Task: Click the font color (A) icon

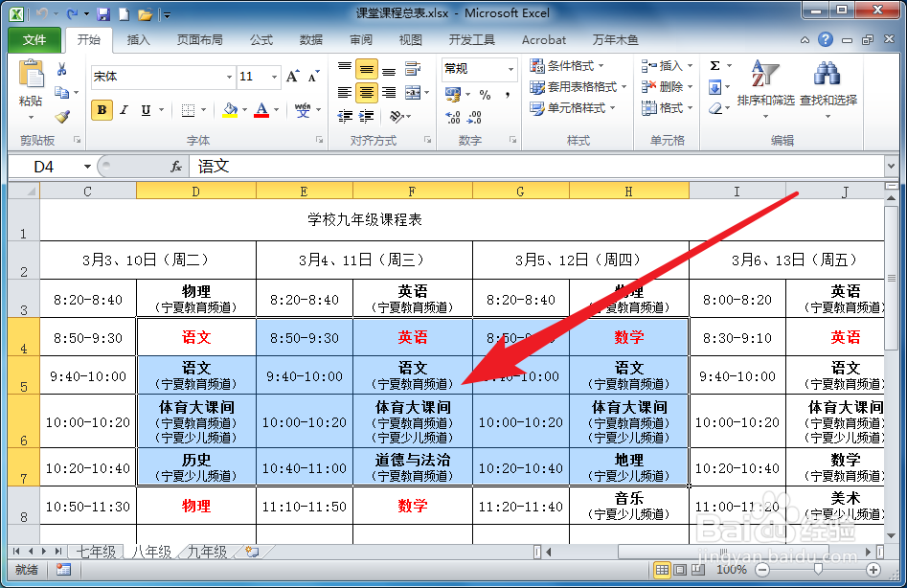Action: point(263,110)
